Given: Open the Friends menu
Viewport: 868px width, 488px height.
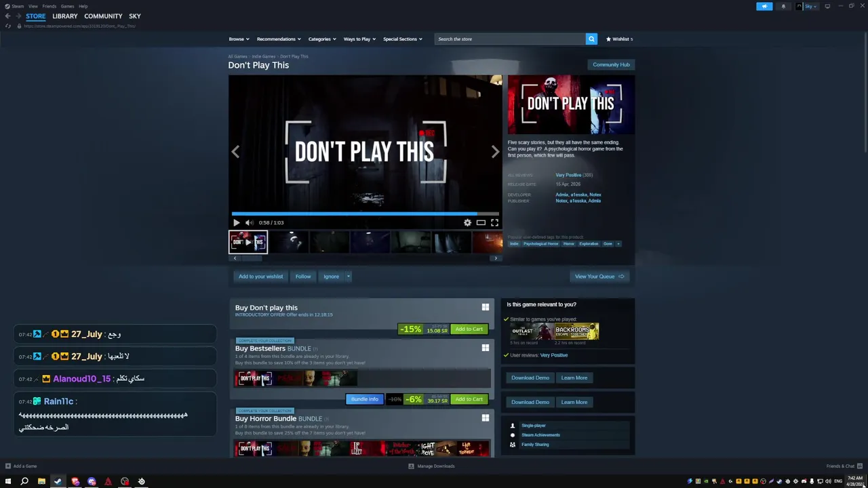Looking at the screenshot, I should [49, 6].
